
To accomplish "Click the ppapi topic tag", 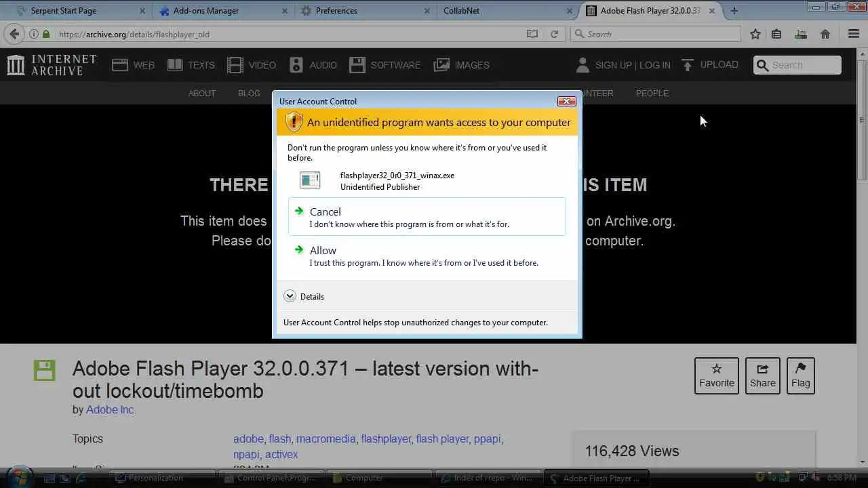I will 487,439.
